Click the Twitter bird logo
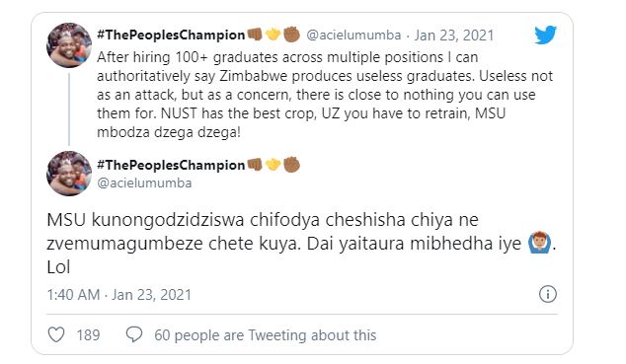This screenshot has height=364, width=626. [x=545, y=35]
